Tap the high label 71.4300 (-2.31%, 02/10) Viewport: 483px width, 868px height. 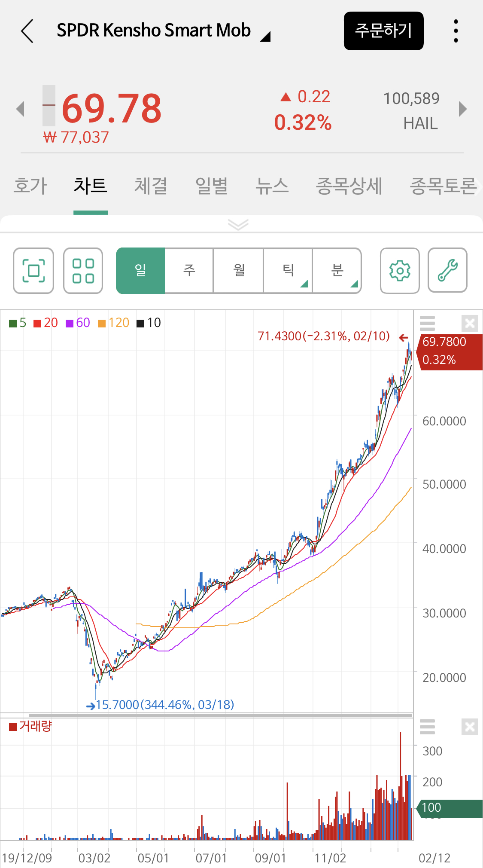coord(324,336)
